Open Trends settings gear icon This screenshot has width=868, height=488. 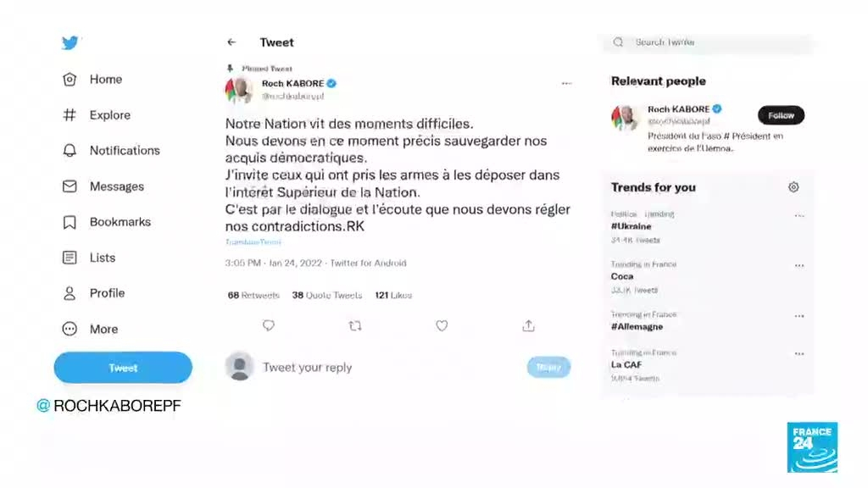(793, 187)
